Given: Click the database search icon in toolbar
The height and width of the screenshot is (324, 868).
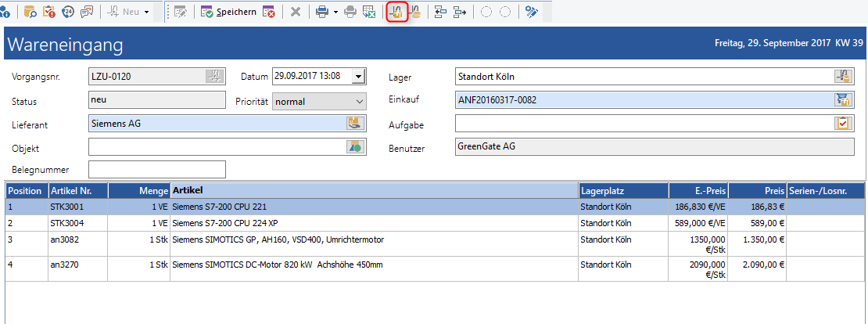Looking at the screenshot, I should [x=30, y=12].
